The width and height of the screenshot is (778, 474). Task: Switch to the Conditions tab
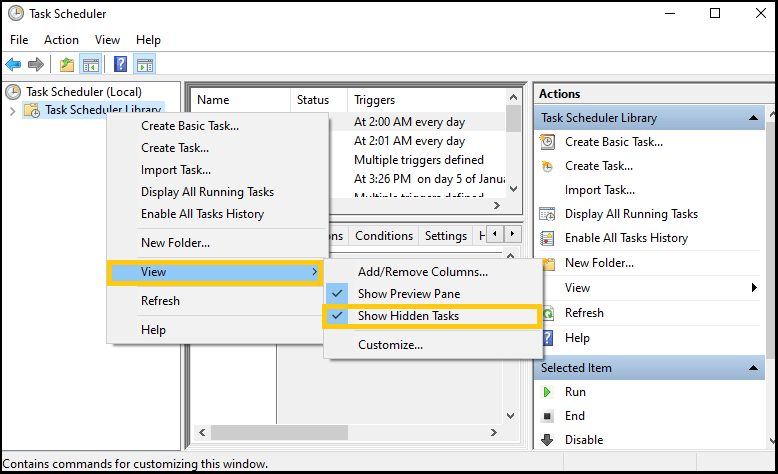(x=384, y=236)
